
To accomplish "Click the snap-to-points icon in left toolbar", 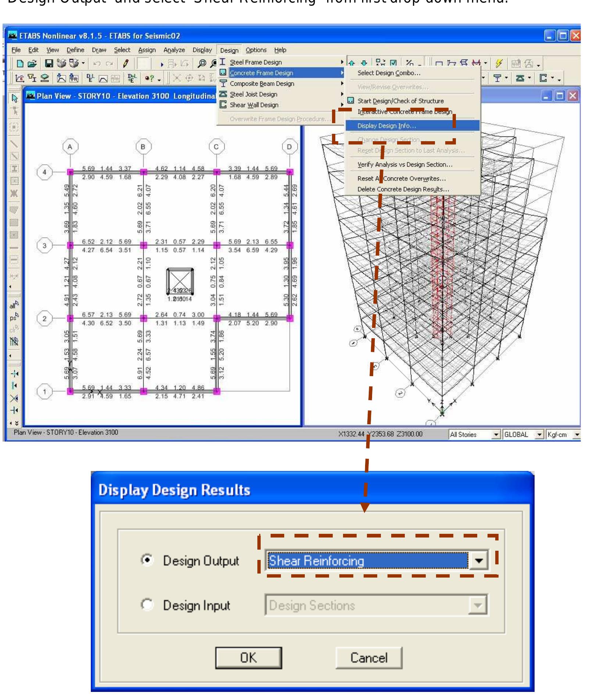I will [14, 374].
